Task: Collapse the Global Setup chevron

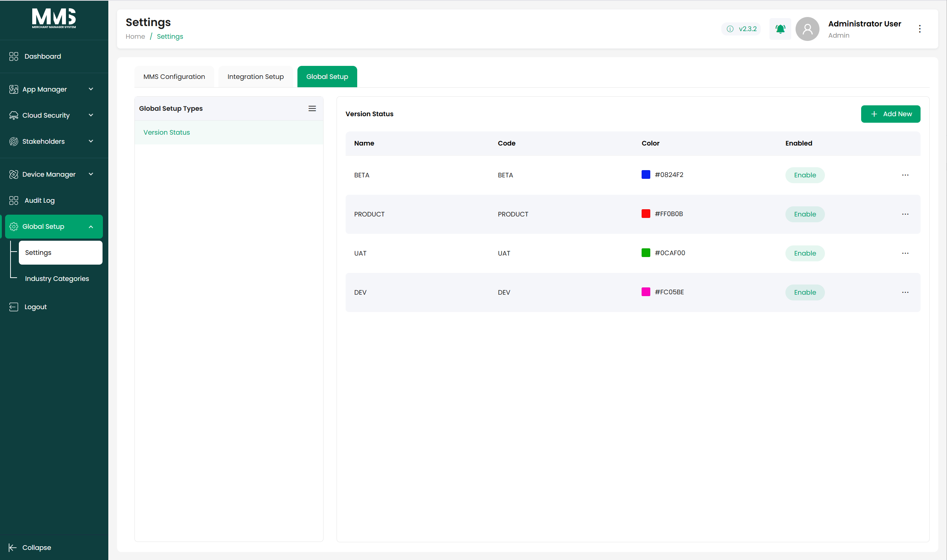Action: click(x=91, y=227)
